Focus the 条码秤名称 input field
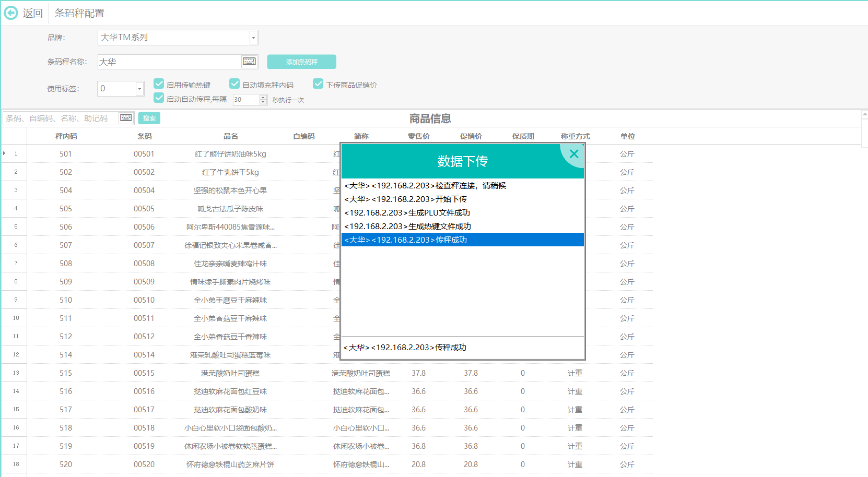This screenshot has height=477, width=868. [x=170, y=62]
